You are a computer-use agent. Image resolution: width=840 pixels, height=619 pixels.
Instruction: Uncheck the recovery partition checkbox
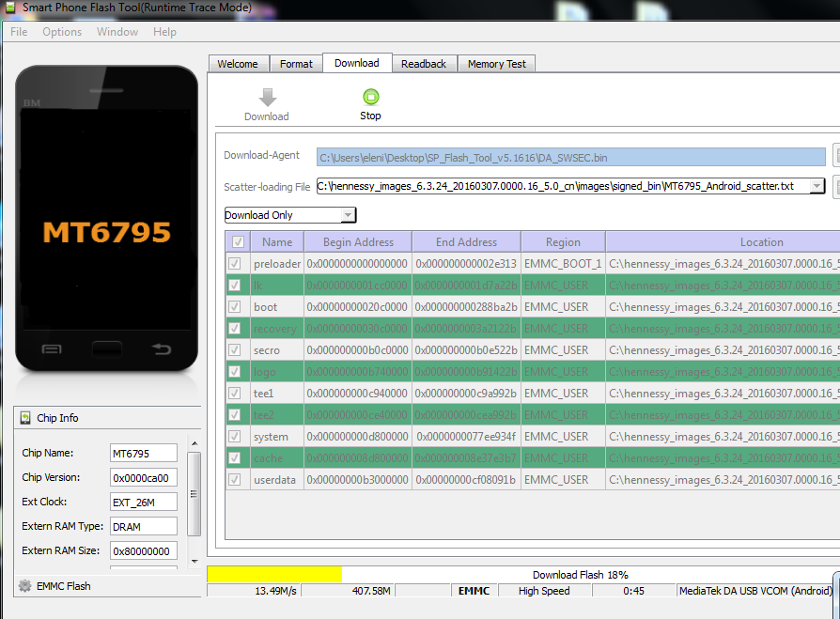[235, 329]
